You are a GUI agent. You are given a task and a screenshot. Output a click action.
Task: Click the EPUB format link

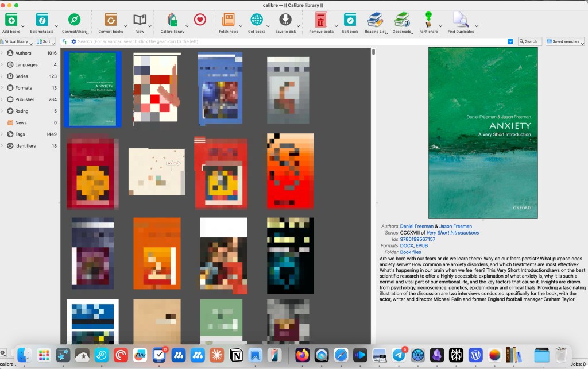click(x=421, y=245)
